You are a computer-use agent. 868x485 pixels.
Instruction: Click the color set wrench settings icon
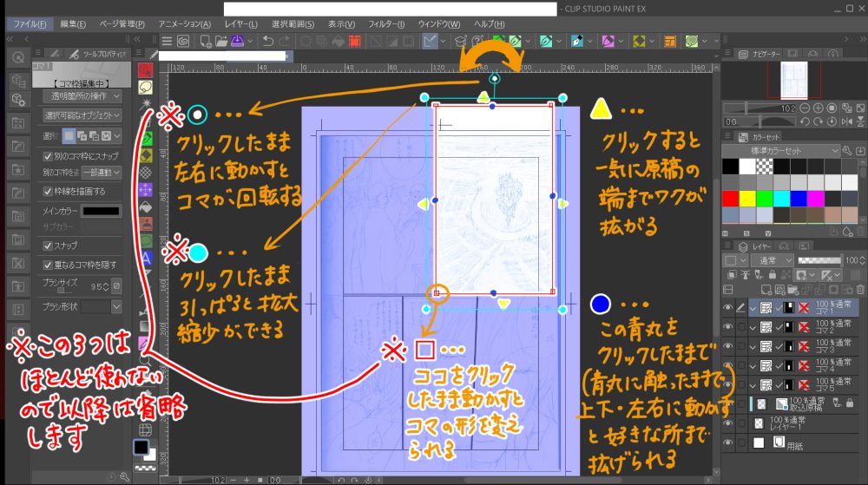tap(847, 150)
